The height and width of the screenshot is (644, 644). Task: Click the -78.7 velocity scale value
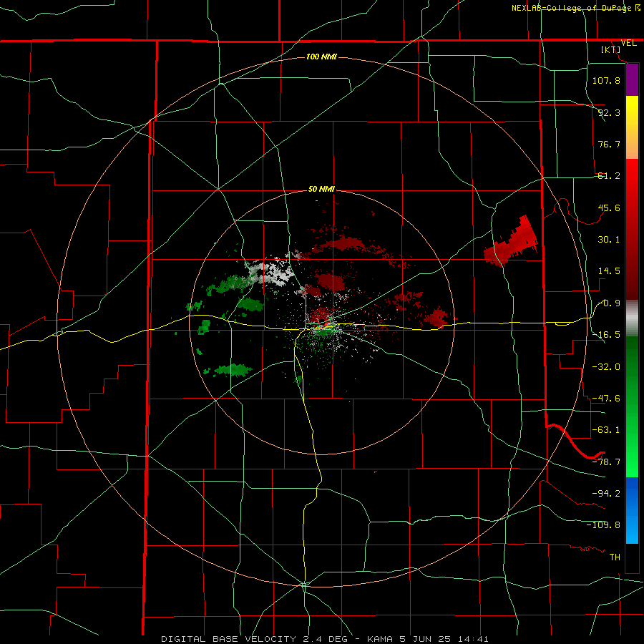[x=606, y=462]
